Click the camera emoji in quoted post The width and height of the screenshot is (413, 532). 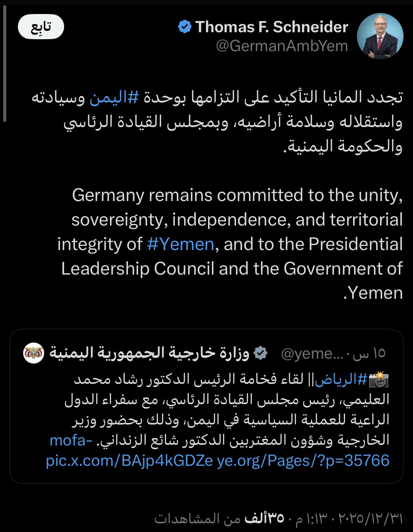coord(379,380)
